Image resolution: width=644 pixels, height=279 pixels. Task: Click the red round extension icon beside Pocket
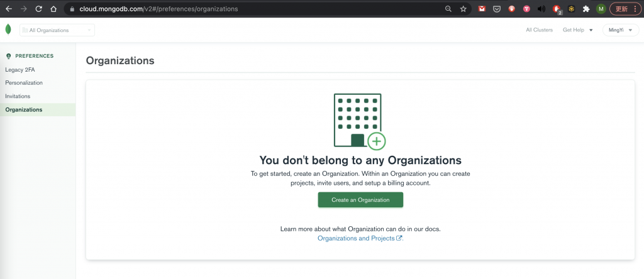[x=511, y=9]
